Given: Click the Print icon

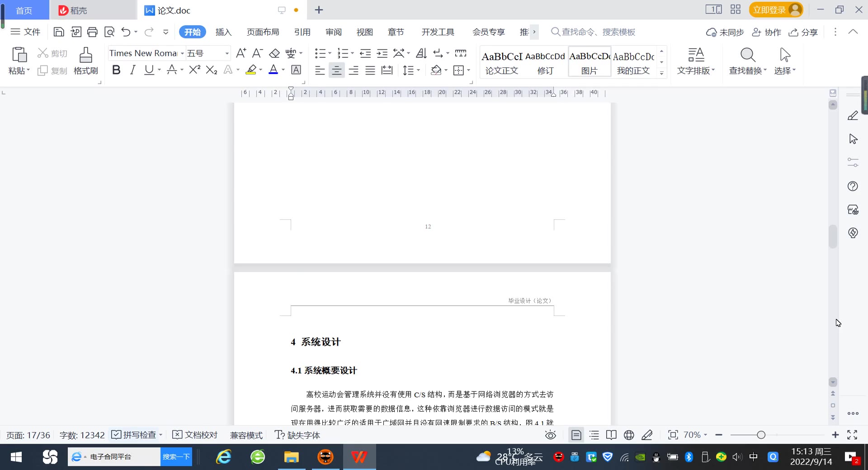Looking at the screenshot, I should point(92,32).
